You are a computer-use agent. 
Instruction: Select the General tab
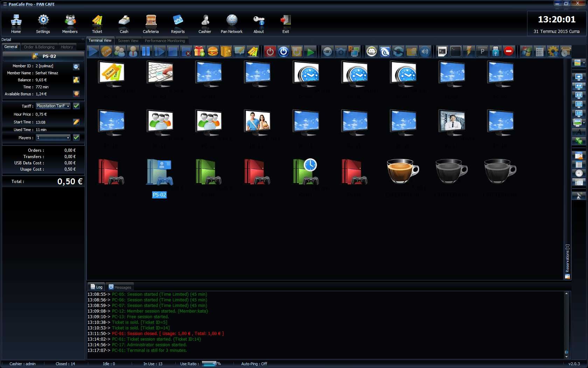pyautogui.click(x=11, y=47)
